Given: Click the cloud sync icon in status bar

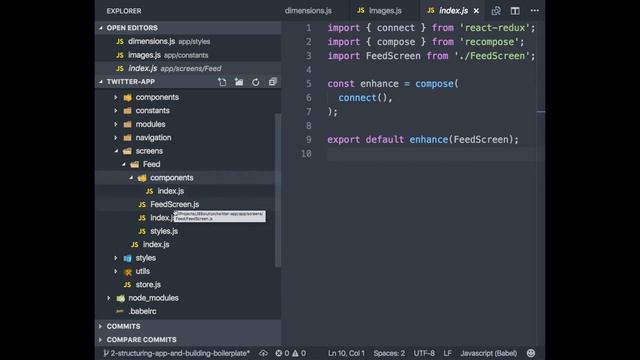Looking at the screenshot, I should point(263,353).
